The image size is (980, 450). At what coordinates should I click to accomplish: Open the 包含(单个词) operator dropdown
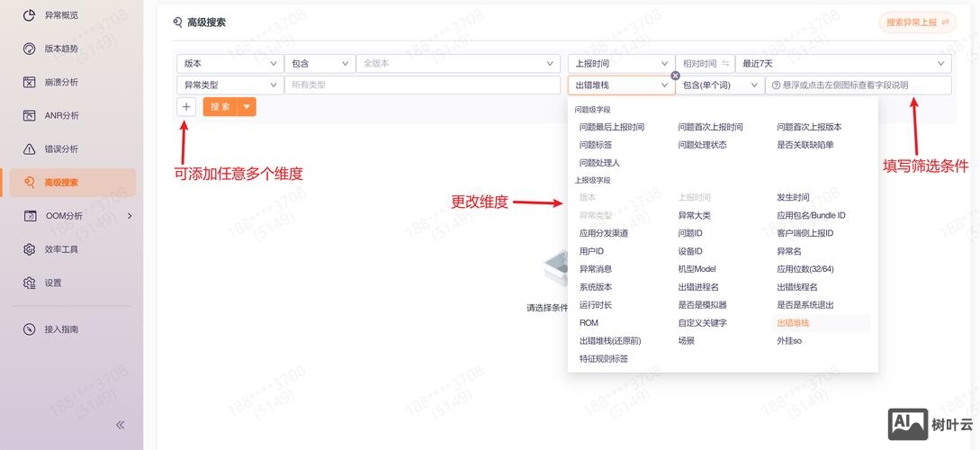coord(720,85)
